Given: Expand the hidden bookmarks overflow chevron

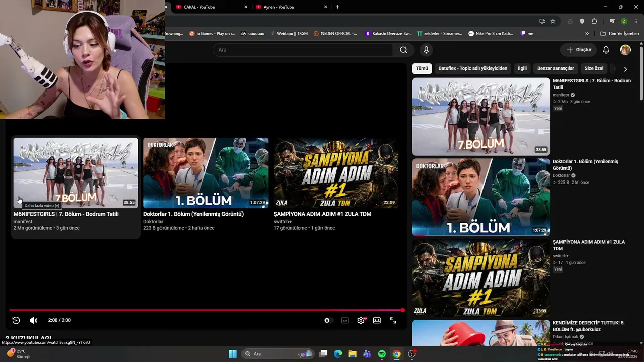Looking at the screenshot, I should [x=587, y=34].
